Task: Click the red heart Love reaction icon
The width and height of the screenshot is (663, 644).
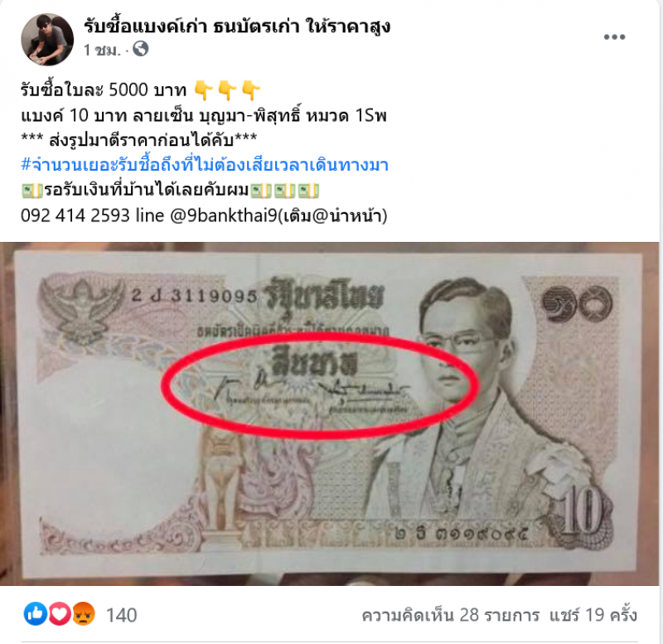Action: 59,613
